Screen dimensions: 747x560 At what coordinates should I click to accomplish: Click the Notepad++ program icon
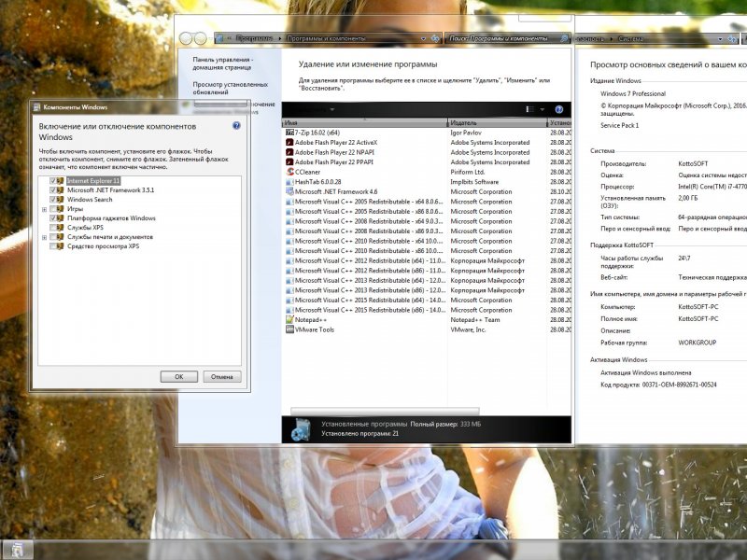[289, 319]
